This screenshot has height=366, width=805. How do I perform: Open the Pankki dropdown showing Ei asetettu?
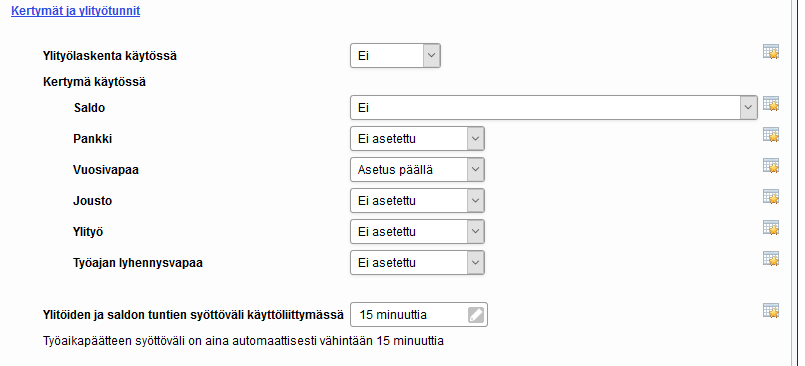click(x=417, y=139)
